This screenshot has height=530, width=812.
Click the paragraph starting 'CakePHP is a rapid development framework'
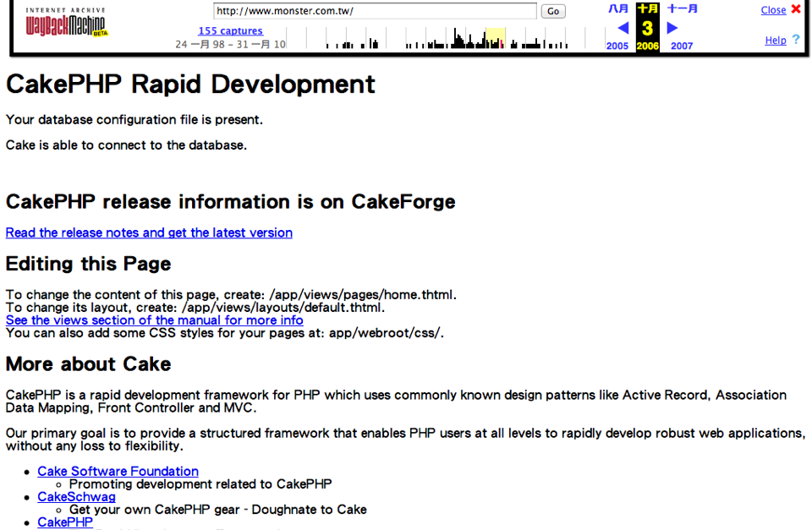click(x=396, y=402)
